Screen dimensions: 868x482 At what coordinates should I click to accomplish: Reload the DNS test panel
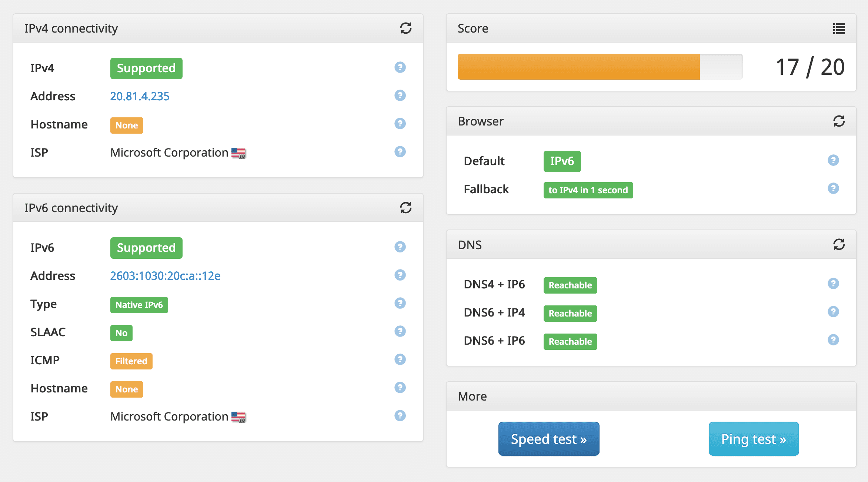839,244
